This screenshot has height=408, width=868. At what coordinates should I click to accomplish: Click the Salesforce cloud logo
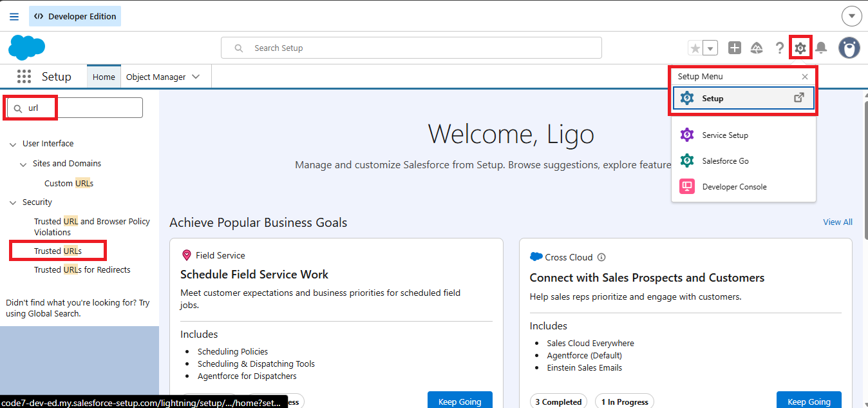point(26,48)
